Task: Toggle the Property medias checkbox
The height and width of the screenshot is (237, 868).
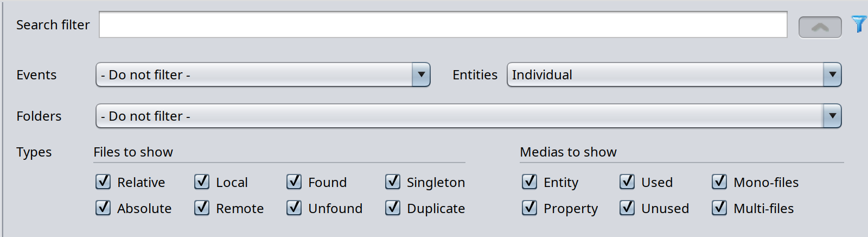Action: (x=529, y=208)
